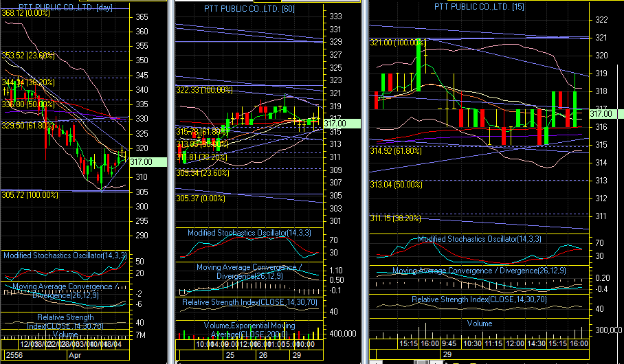This screenshot has width=624, height=364.
Task: Click the 10:30 time label on the 15-minute axis
Action: (472, 343)
